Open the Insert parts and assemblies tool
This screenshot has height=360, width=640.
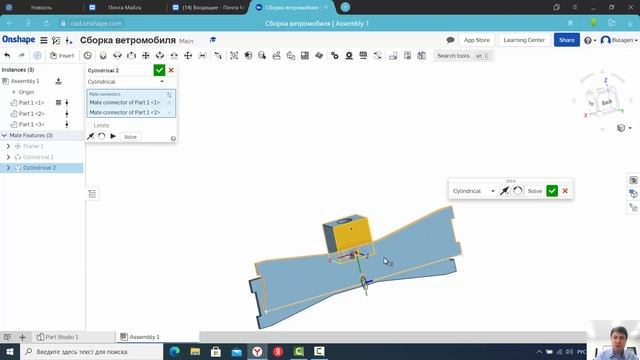click(62, 56)
